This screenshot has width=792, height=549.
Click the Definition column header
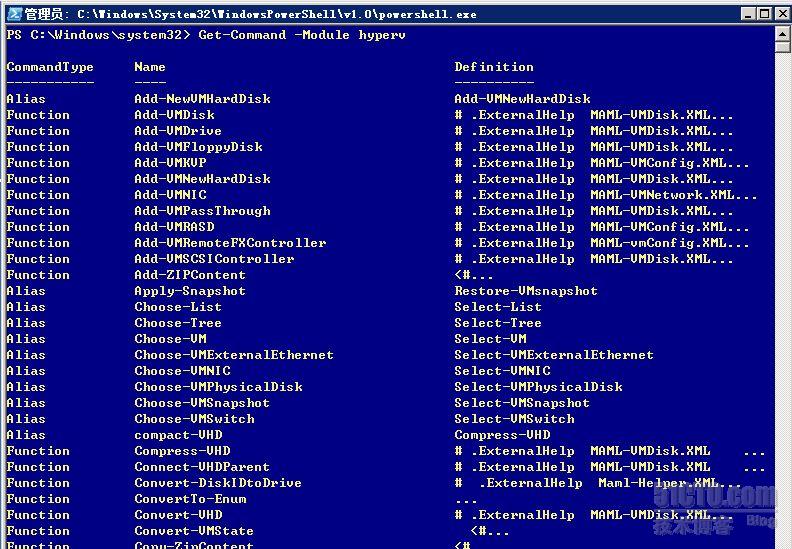(494, 67)
